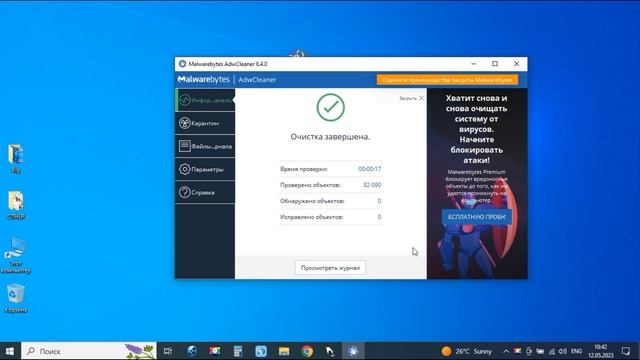
Task: Click the AdwCleaner taskbar icon
Action: tap(353, 351)
